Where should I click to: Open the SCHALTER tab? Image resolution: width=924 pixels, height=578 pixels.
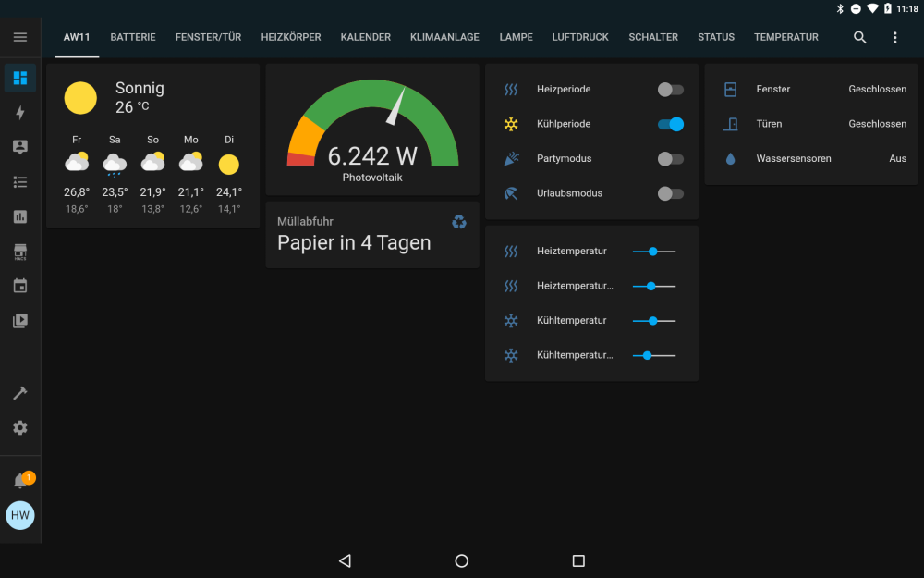click(x=653, y=37)
